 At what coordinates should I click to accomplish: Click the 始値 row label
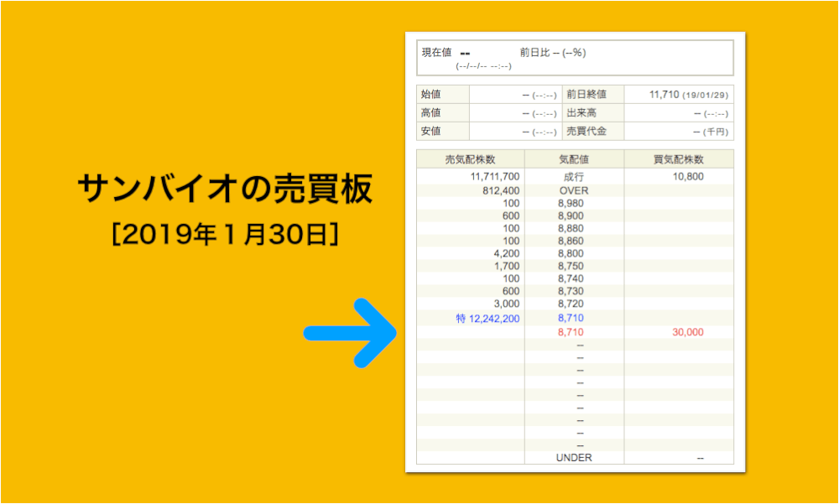[x=431, y=95]
